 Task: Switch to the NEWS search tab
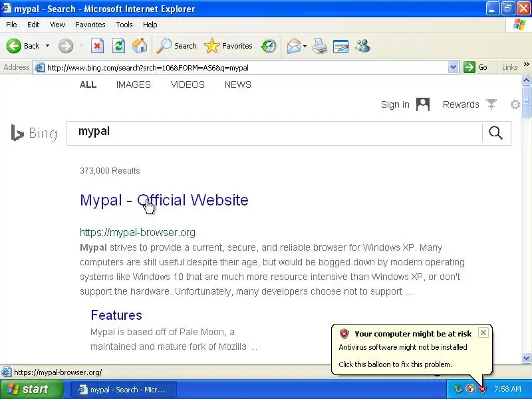pos(238,84)
